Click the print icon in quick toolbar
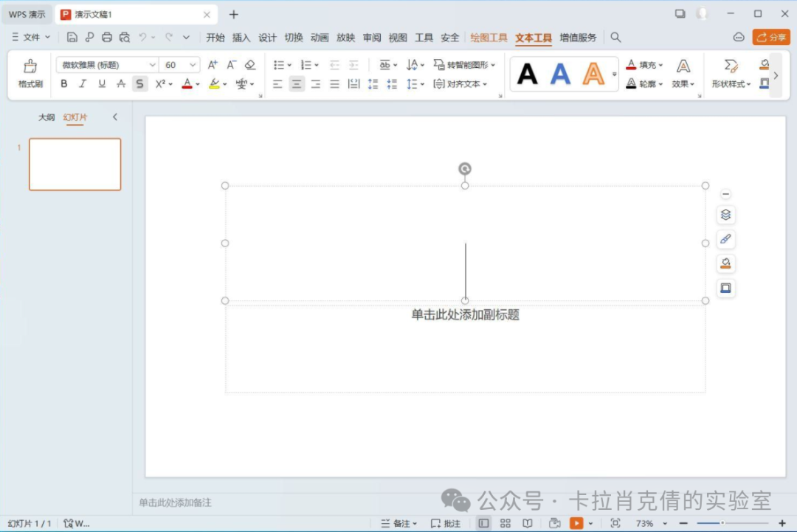Image resolution: width=797 pixels, height=532 pixels. pyautogui.click(x=107, y=37)
